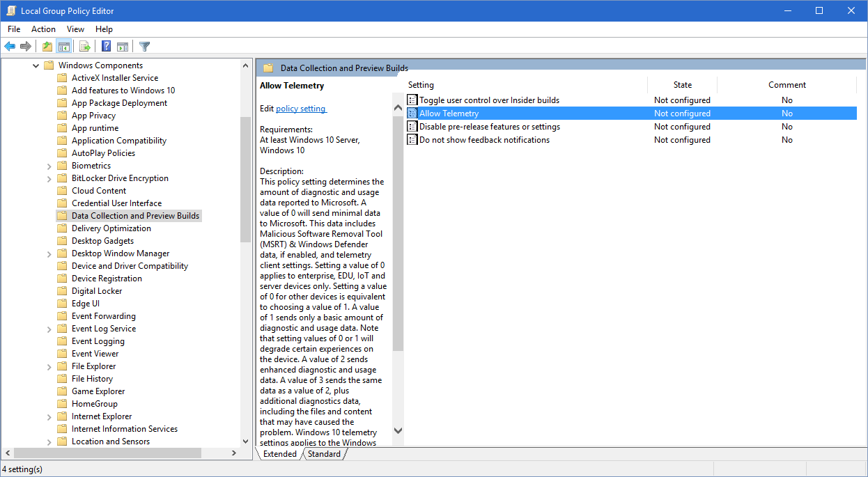868x477 pixels.
Task: Click the Export List toolbar icon
Action: [x=85, y=47]
